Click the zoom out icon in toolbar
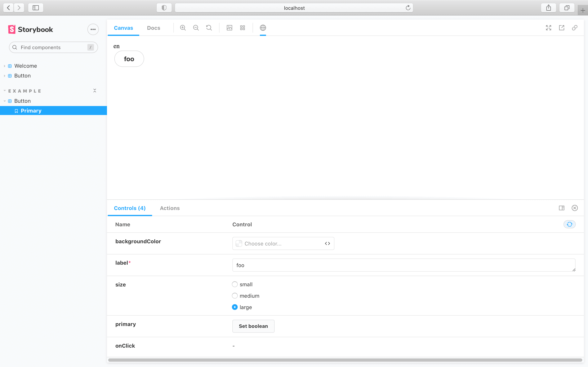 (196, 28)
